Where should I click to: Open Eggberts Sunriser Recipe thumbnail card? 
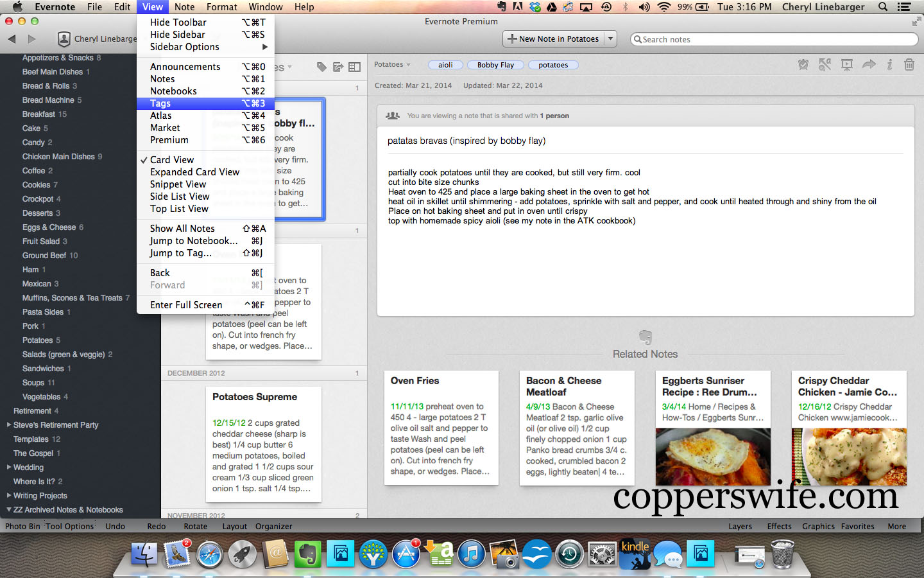tap(713, 428)
